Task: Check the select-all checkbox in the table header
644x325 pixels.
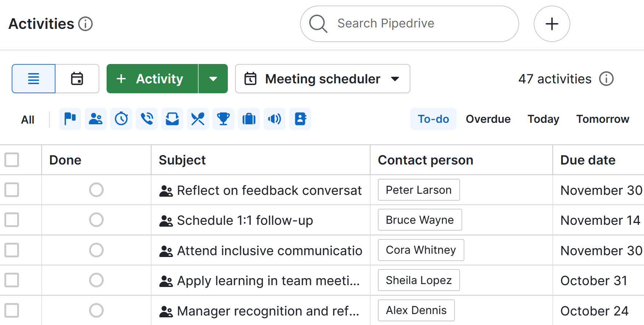Action: pos(11,160)
